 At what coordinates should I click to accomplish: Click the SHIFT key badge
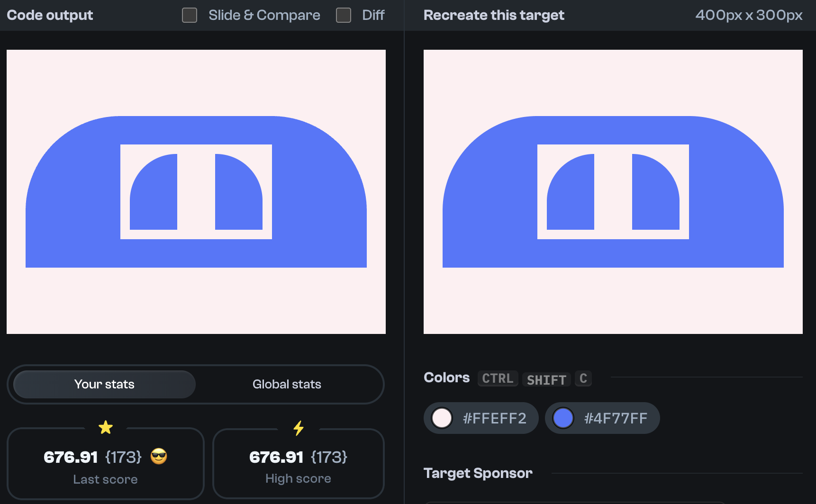click(x=546, y=379)
